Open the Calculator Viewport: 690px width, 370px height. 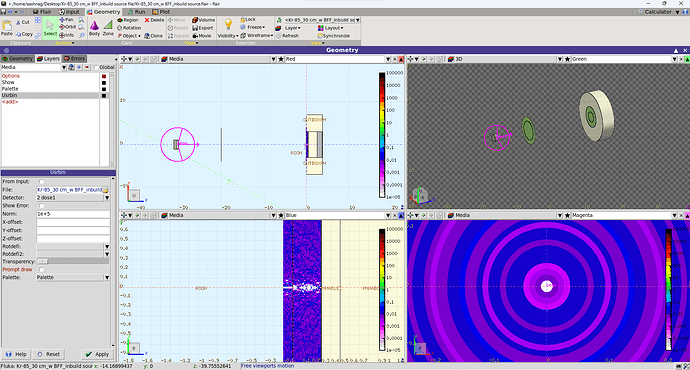pos(655,12)
